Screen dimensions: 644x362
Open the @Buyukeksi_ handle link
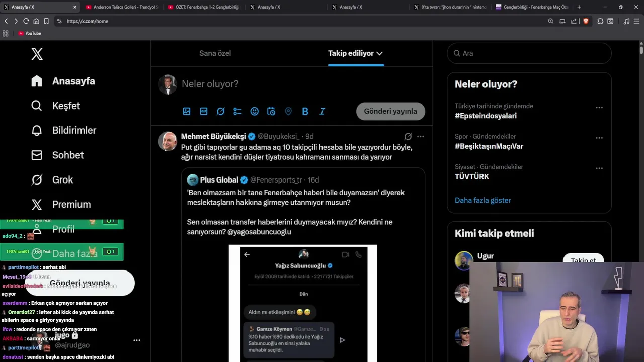point(278,136)
